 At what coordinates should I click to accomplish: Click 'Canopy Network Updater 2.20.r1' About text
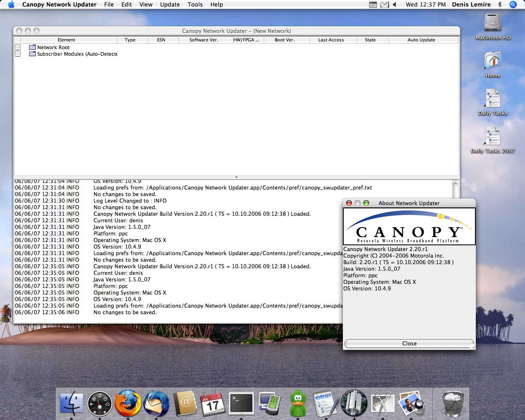(386, 249)
